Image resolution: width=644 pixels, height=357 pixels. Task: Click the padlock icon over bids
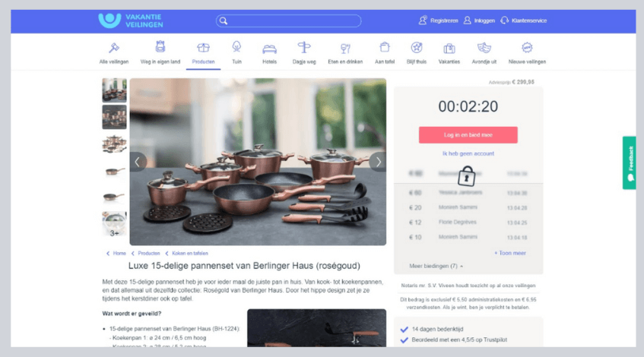467,176
